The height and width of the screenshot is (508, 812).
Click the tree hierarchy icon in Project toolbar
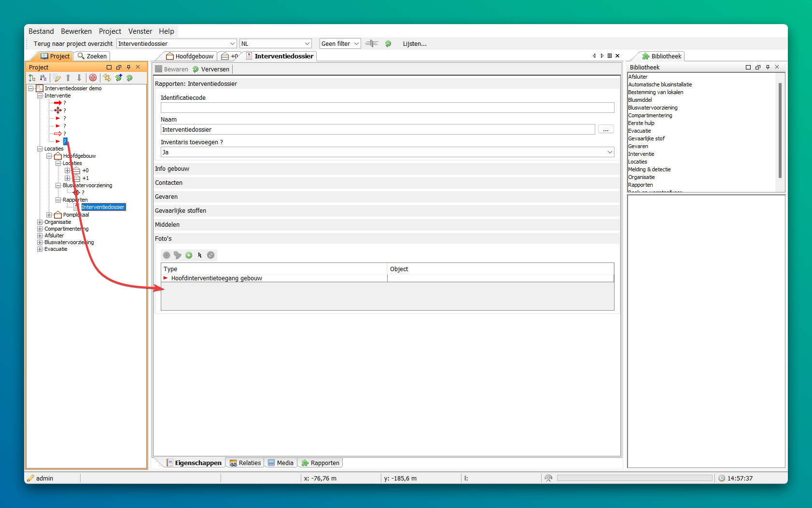click(32, 78)
